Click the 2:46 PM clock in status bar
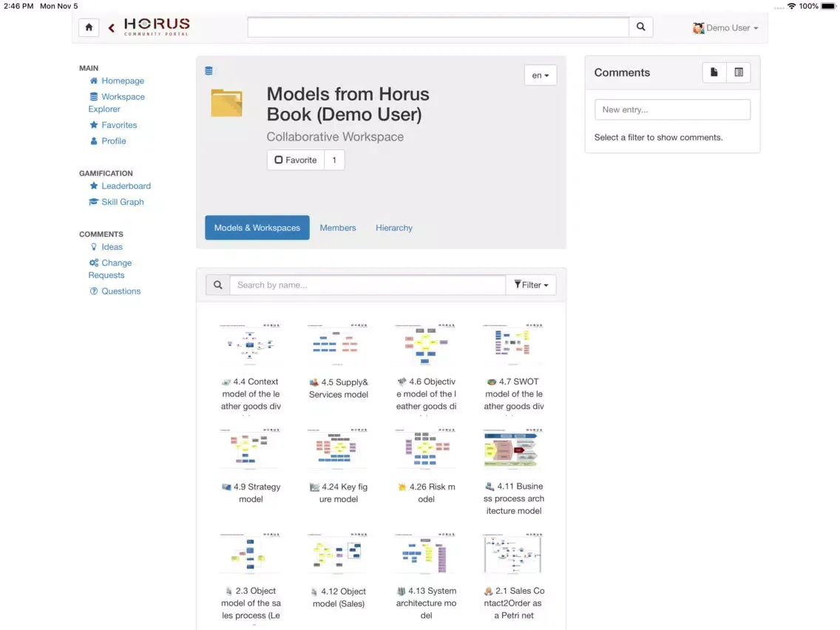This screenshot has height=630, width=840. point(18,6)
